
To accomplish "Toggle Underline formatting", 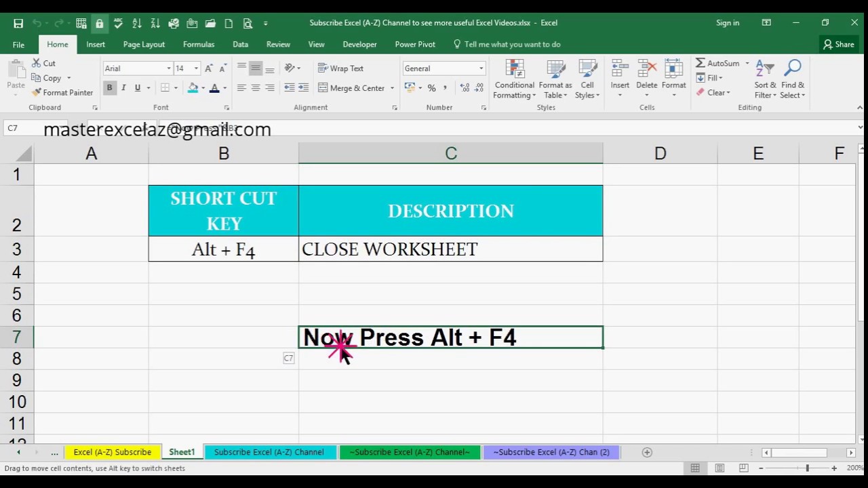I will (x=138, y=88).
